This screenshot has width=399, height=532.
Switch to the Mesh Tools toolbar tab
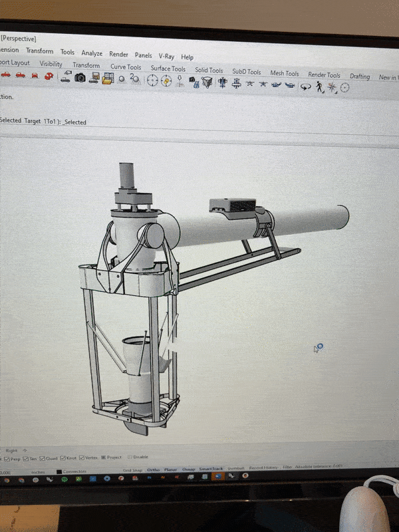[285, 73]
